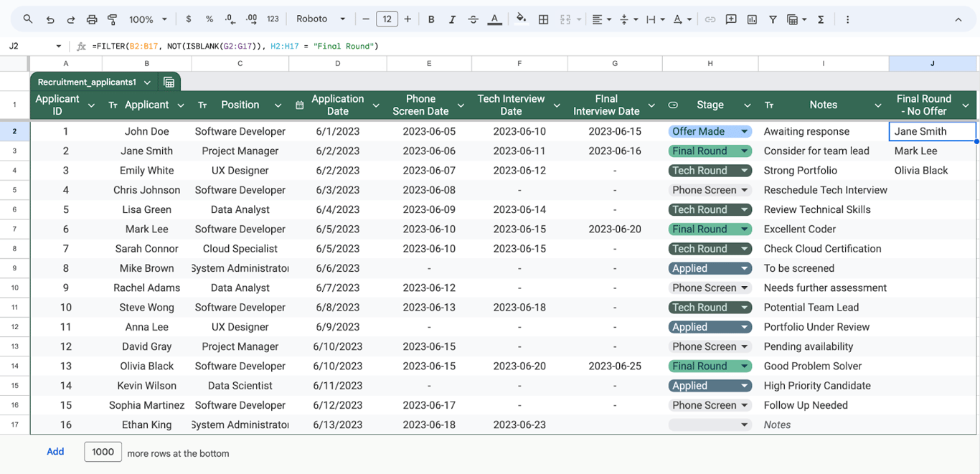Image resolution: width=980 pixels, height=474 pixels.
Task: Open more number formats (123)
Action: click(x=273, y=19)
